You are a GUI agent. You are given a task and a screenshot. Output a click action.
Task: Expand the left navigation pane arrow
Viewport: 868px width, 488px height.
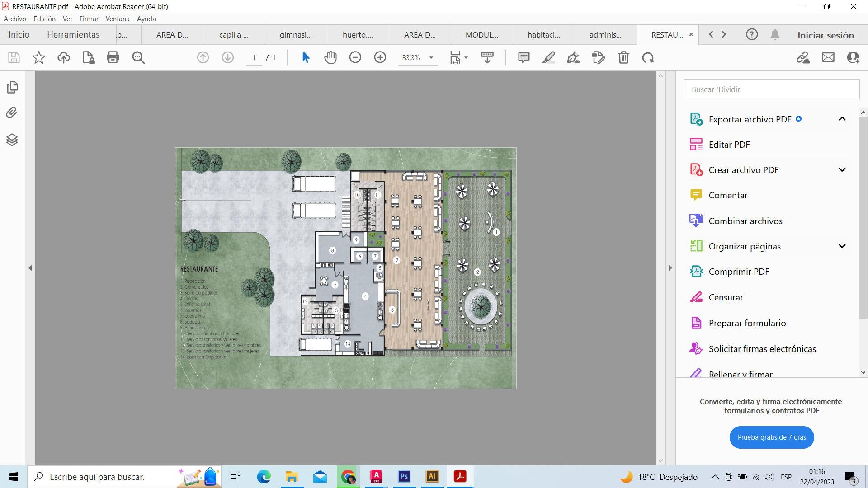[x=30, y=268]
